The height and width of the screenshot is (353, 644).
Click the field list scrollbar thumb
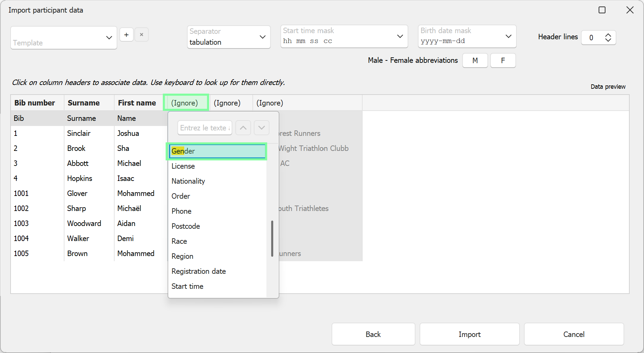272,238
